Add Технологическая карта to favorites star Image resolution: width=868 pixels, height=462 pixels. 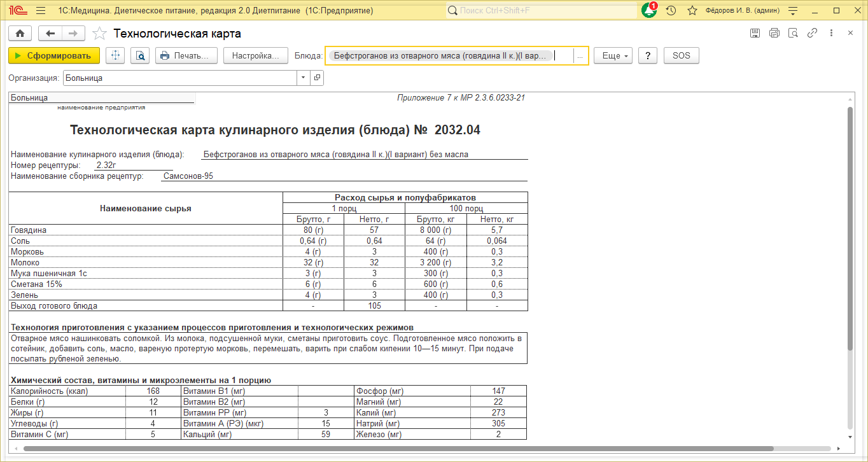pos(99,34)
